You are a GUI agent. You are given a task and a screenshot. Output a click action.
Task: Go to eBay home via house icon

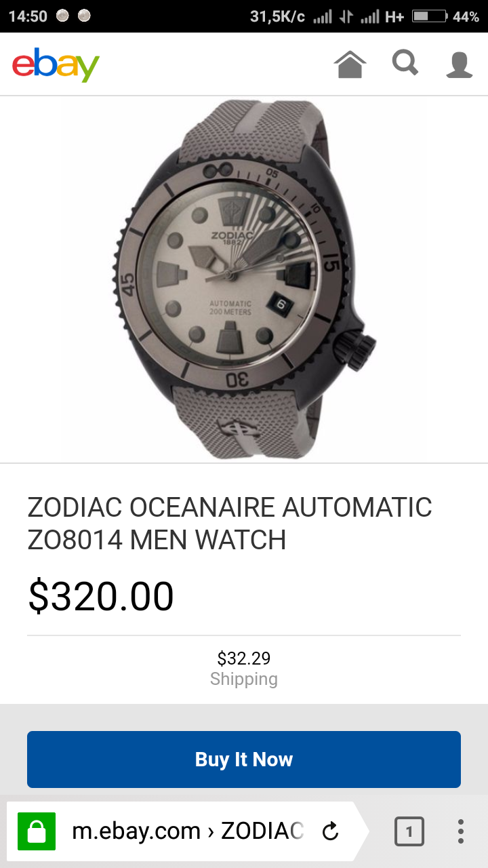(x=350, y=65)
